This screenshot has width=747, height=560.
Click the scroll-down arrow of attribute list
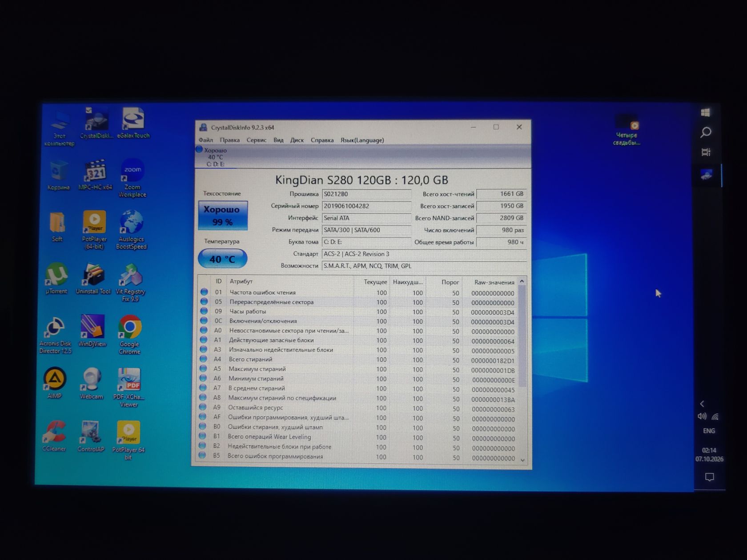coord(522,460)
